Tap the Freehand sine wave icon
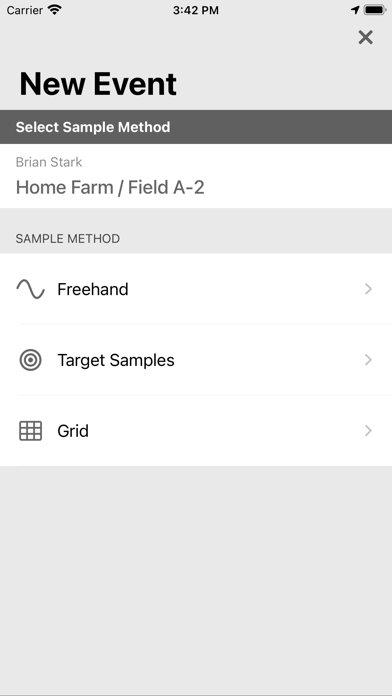 coord(31,289)
